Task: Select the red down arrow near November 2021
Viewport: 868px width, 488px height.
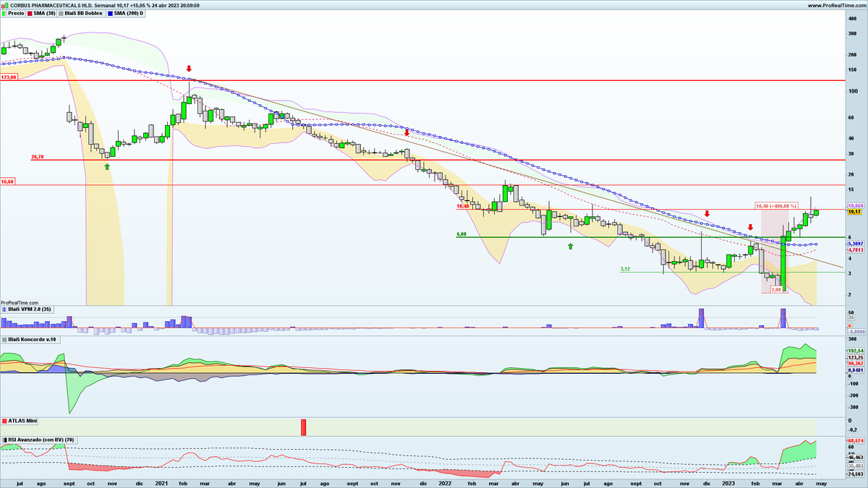Action: click(x=407, y=132)
